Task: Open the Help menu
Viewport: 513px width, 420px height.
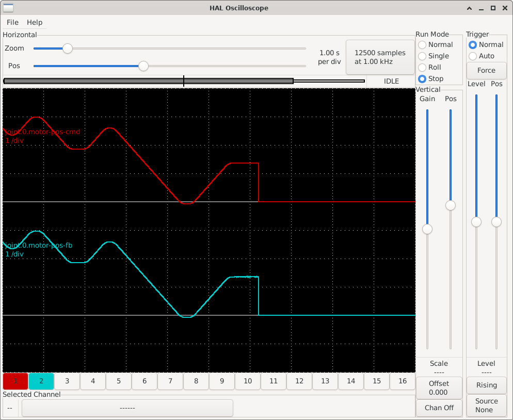Action: click(x=35, y=22)
